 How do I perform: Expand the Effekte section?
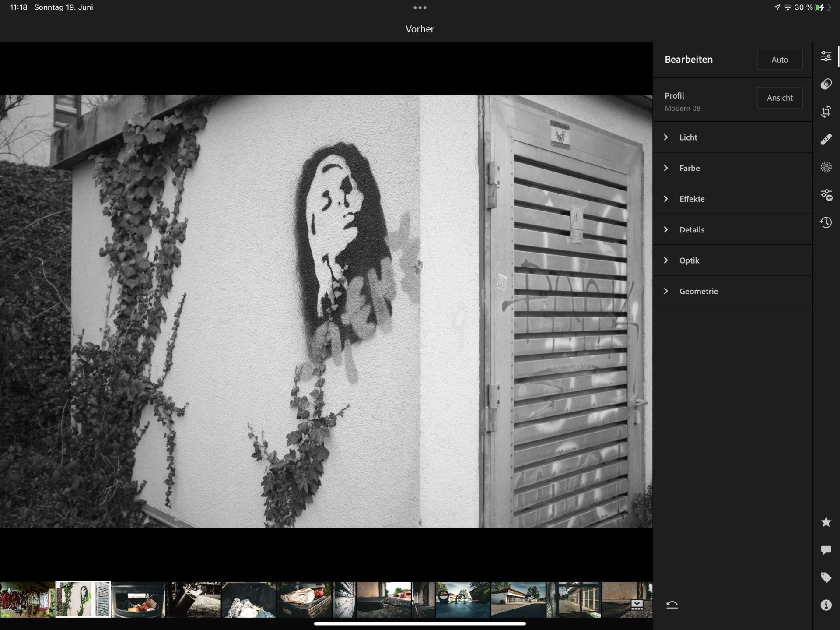[x=691, y=199]
